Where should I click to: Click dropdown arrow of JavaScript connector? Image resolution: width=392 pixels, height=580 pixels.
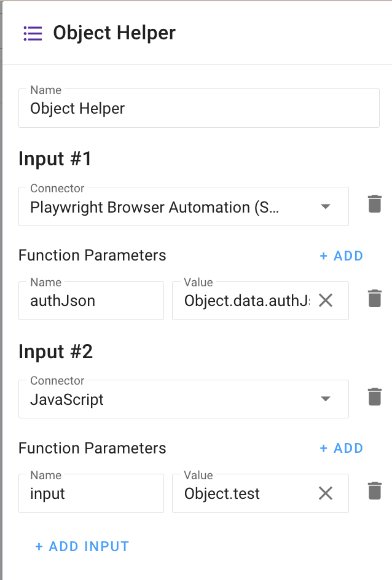[x=326, y=399]
